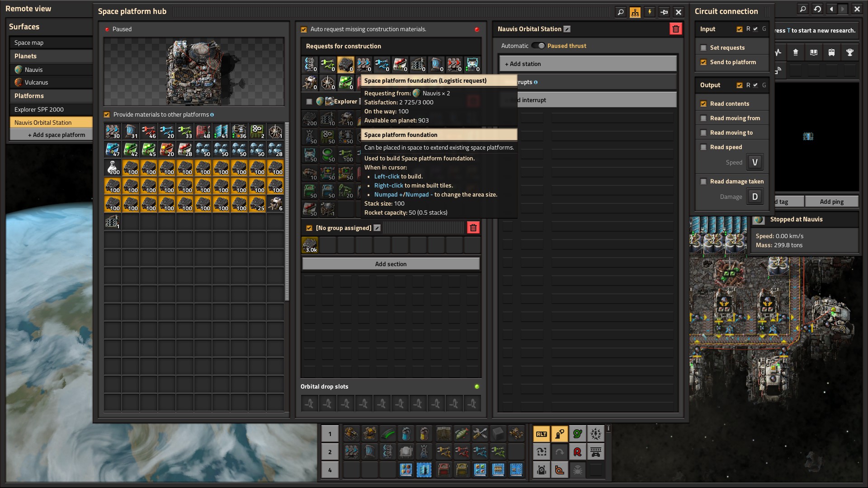Click the first Orbital drop slot
The image size is (868, 488).
tap(310, 403)
